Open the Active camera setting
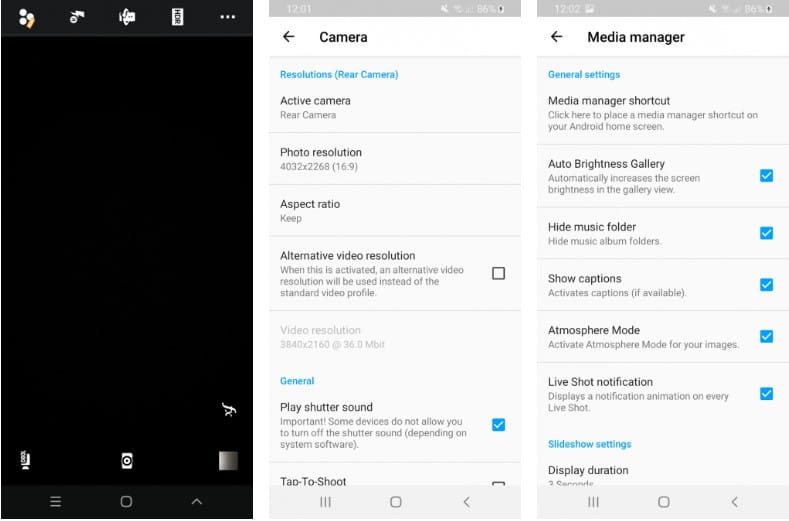The image size is (789, 521). pyautogui.click(x=395, y=107)
